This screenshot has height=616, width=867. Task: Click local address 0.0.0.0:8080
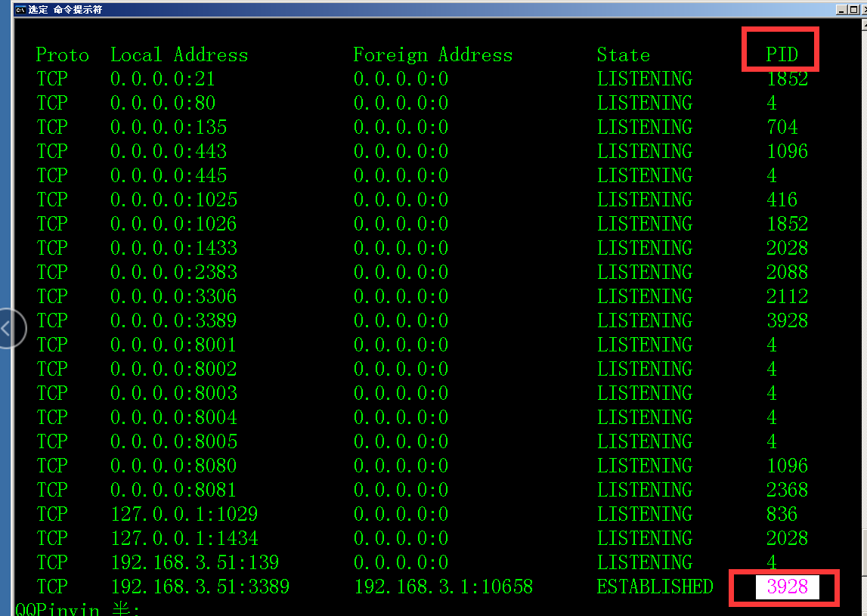(x=174, y=466)
